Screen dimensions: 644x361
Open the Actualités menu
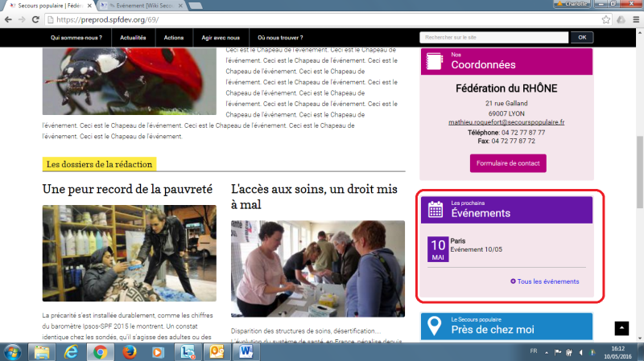133,38
